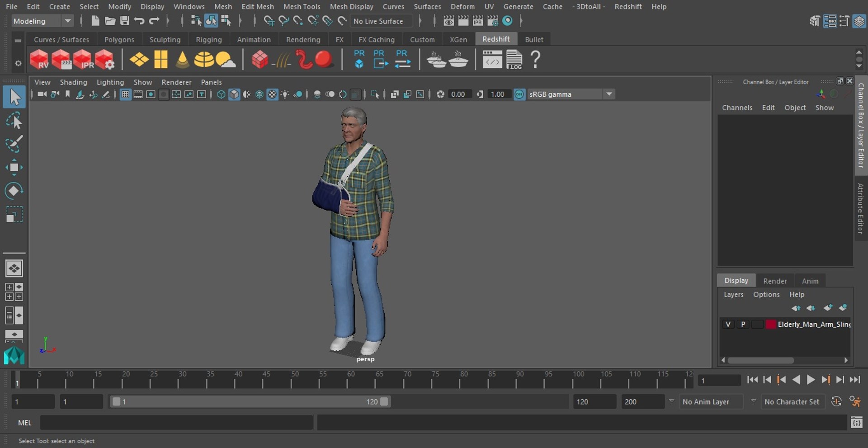The width and height of the screenshot is (868, 448).
Task: Click the Open Scene folder icon
Action: 110,21
